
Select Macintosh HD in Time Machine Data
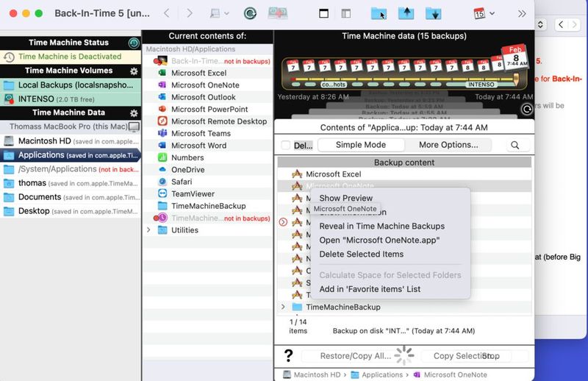coord(71,141)
